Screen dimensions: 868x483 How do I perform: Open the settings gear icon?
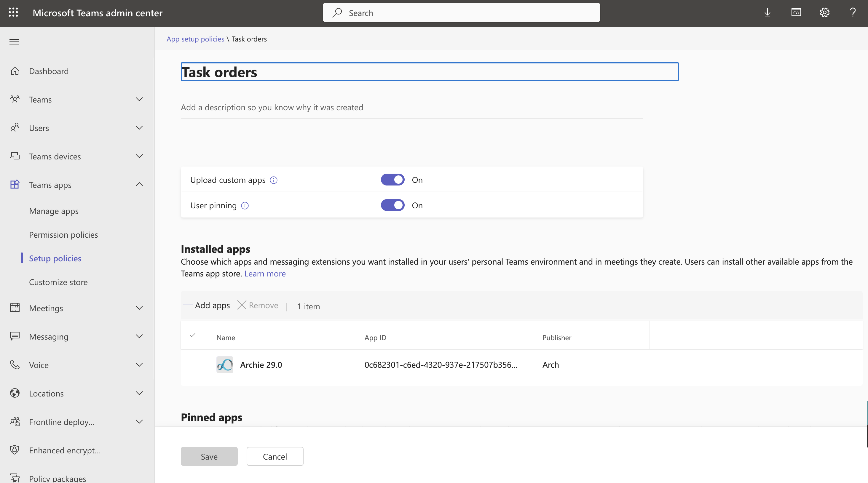824,13
